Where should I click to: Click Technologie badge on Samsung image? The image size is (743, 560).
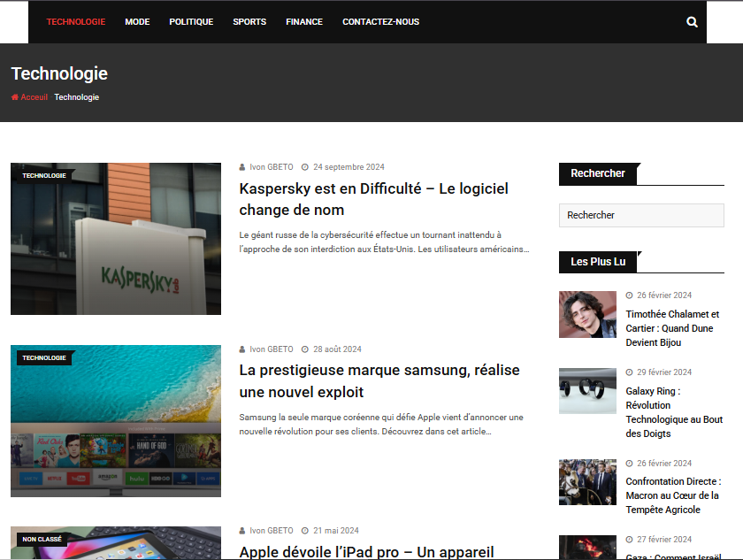[44, 358]
